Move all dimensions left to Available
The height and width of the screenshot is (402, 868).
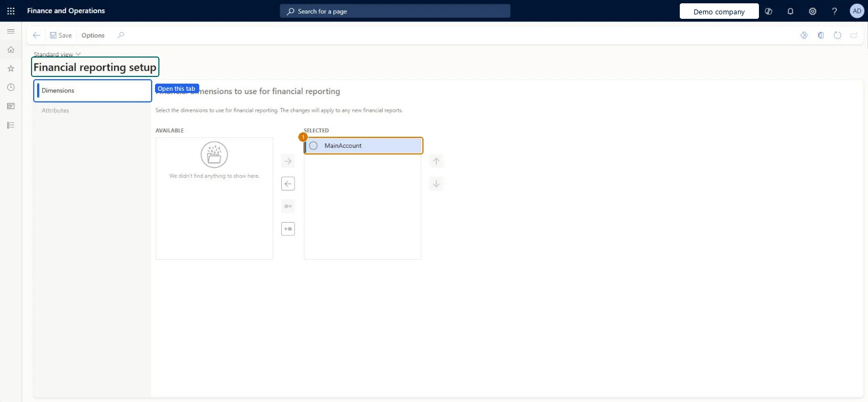point(288,229)
